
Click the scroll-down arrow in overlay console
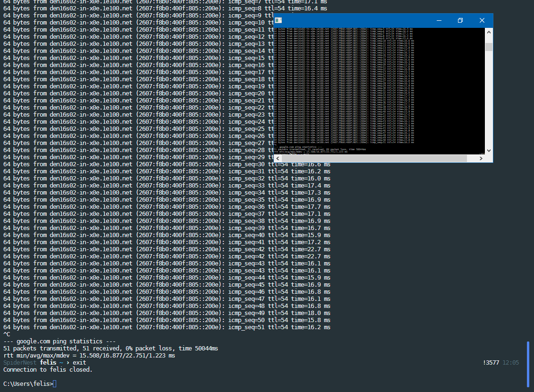pos(488,151)
